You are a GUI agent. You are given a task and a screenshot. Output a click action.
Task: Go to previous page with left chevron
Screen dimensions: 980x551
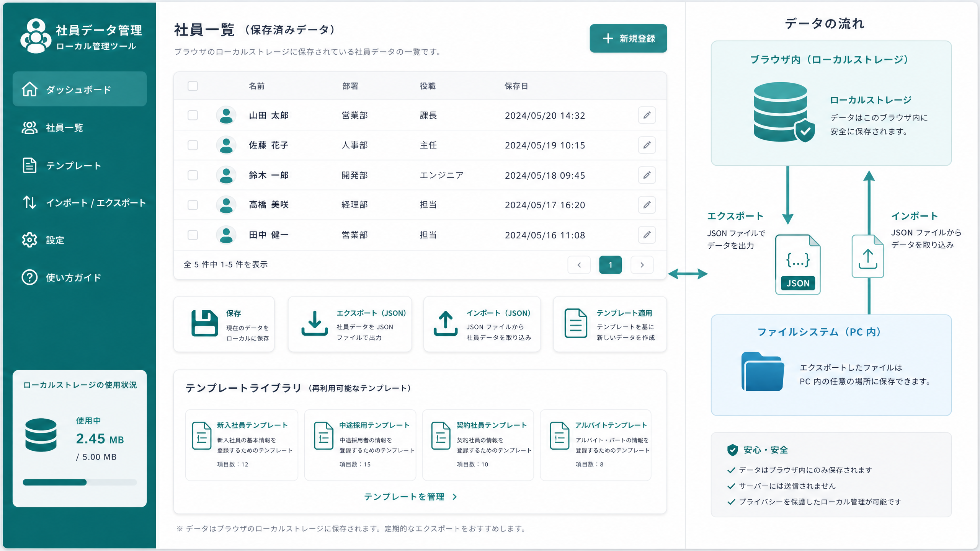(x=579, y=265)
